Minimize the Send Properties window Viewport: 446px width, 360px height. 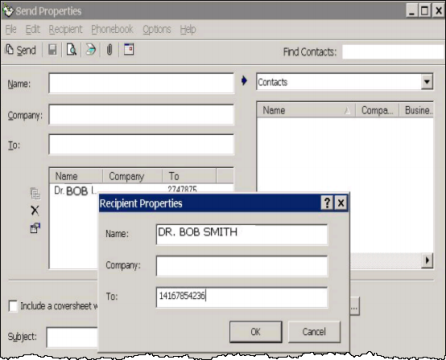click(x=412, y=11)
